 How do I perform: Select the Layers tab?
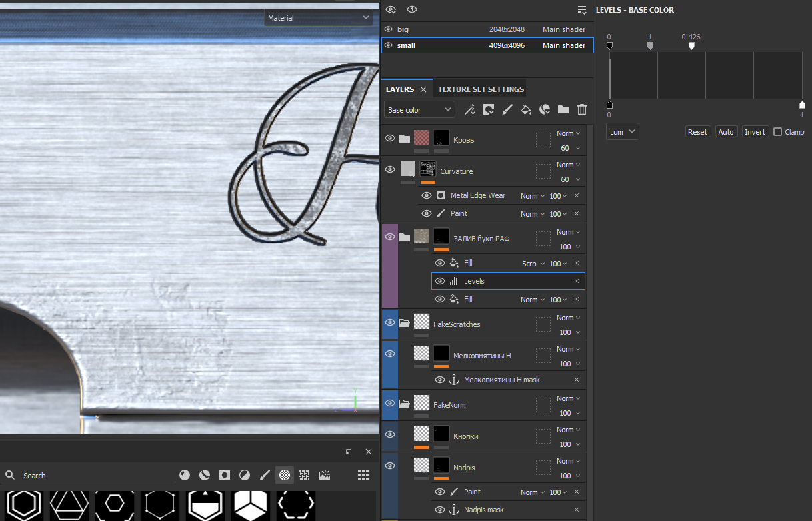point(400,89)
